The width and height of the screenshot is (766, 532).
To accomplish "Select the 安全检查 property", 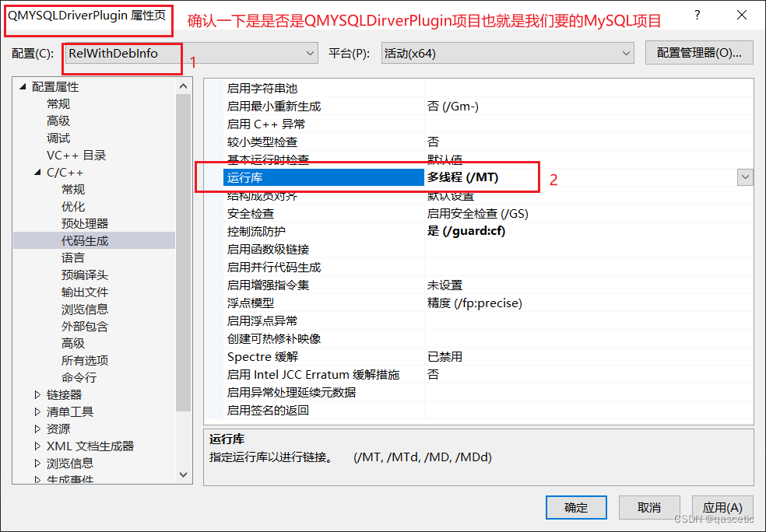I will point(250,213).
